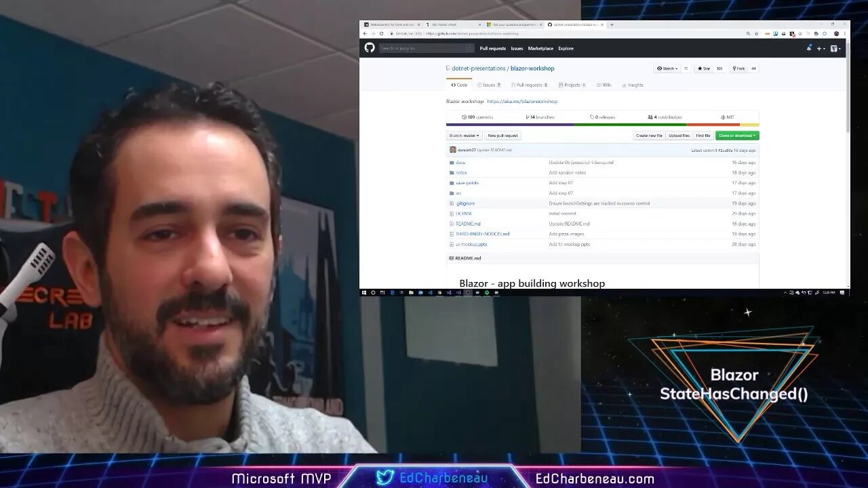Open the plus create-new dropdown in GitHub header
The width and height of the screenshot is (868, 488).
click(821, 48)
